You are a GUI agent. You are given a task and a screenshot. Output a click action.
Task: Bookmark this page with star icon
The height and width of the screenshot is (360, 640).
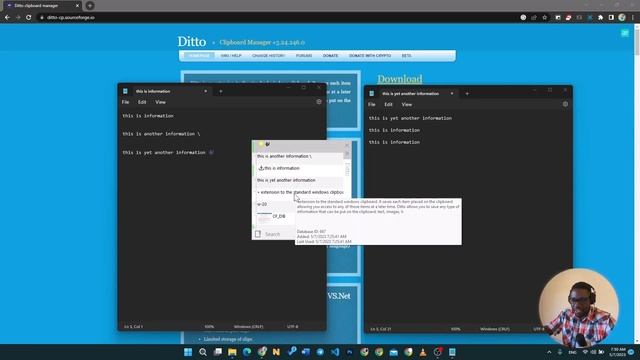coord(544,18)
